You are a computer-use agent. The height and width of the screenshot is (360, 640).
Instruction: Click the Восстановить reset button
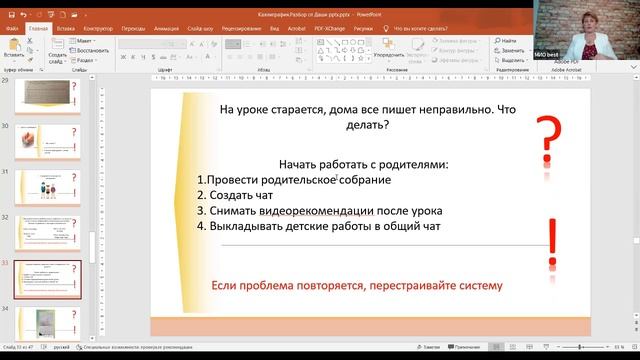coord(89,51)
